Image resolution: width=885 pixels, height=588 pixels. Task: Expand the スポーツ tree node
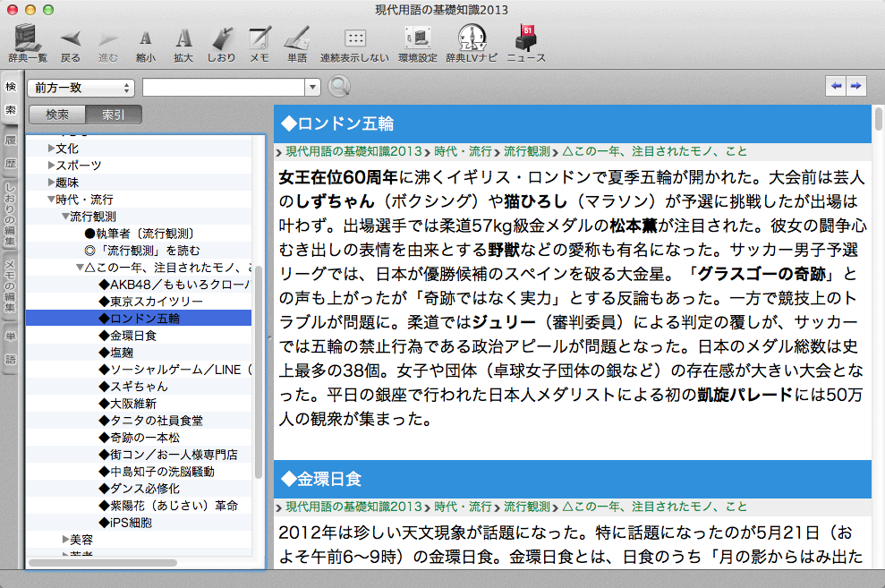tap(52, 166)
